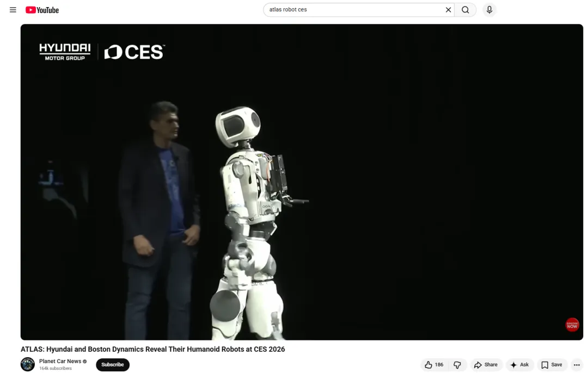This screenshot has width=588, height=373.
Task: Like the video with thumbs up
Action: click(434, 365)
